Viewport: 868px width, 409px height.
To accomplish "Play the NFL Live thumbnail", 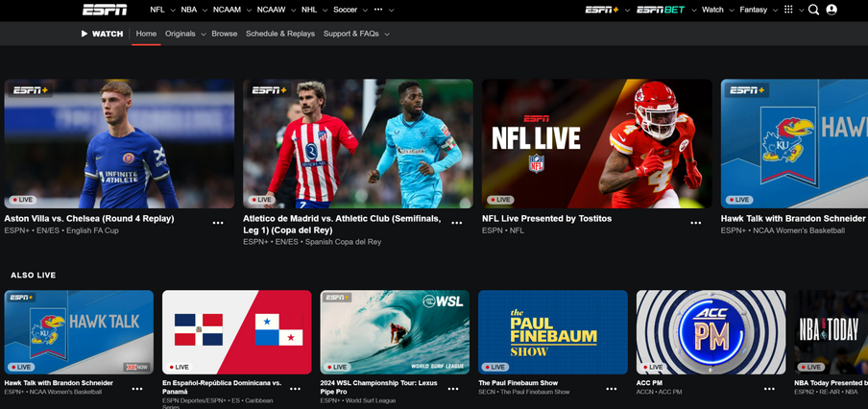I will 597,143.
